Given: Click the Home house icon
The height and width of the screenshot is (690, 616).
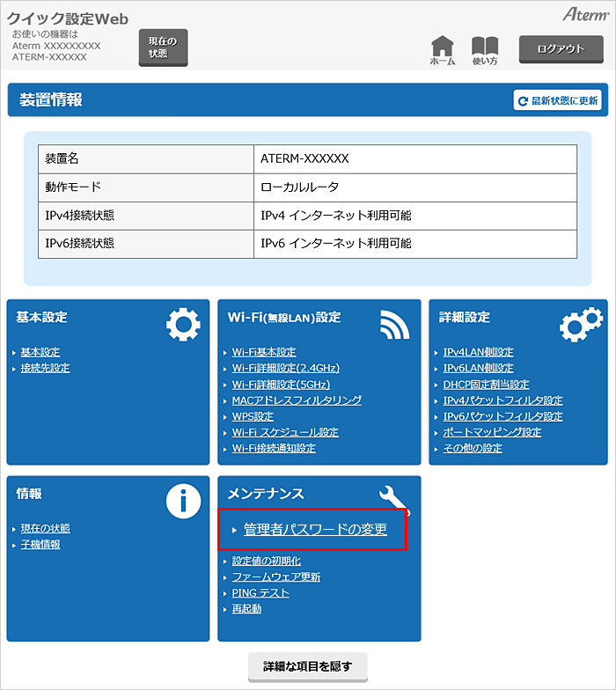Looking at the screenshot, I should pos(443,48).
